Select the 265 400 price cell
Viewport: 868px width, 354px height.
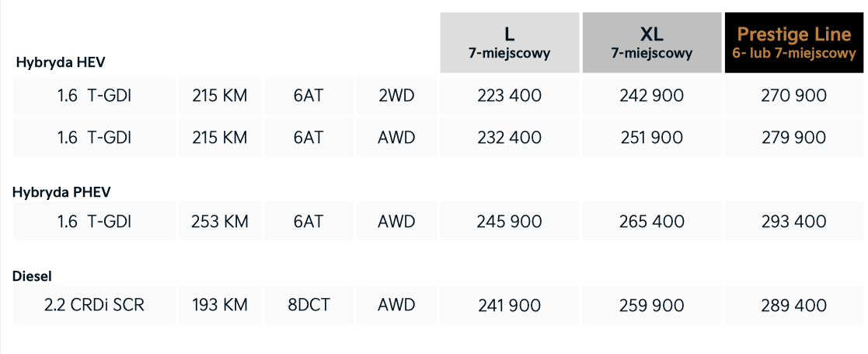click(651, 222)
